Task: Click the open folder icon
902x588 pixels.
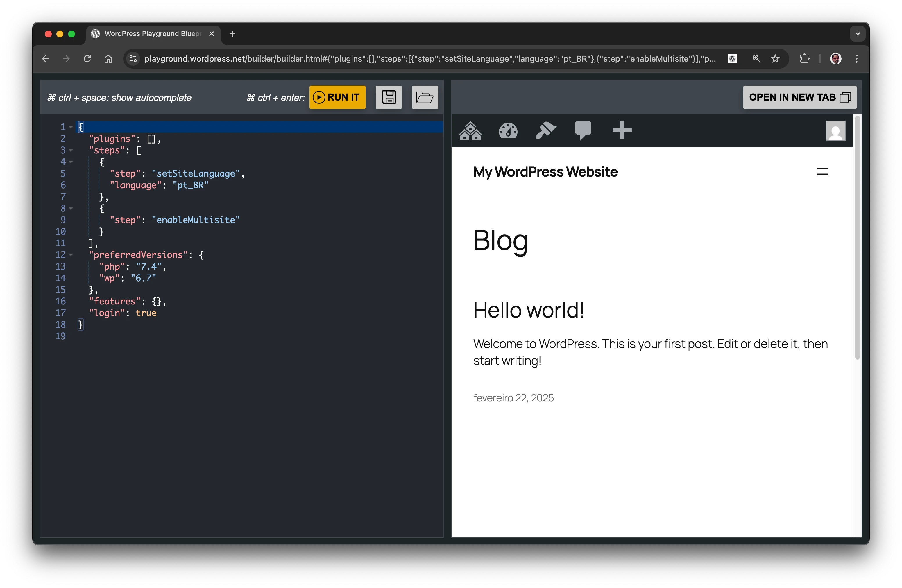Action: click(x=425, y=97)
